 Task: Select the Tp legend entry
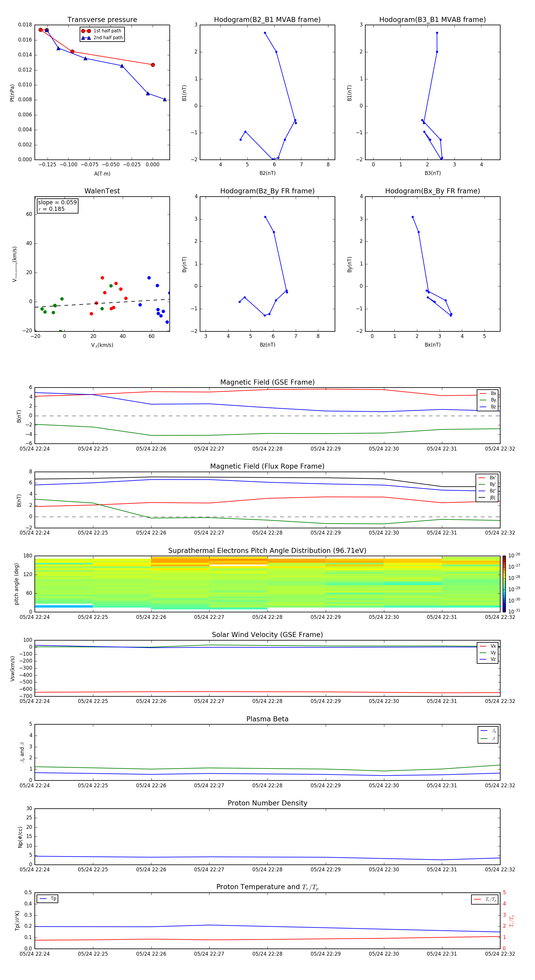[48, 899]
